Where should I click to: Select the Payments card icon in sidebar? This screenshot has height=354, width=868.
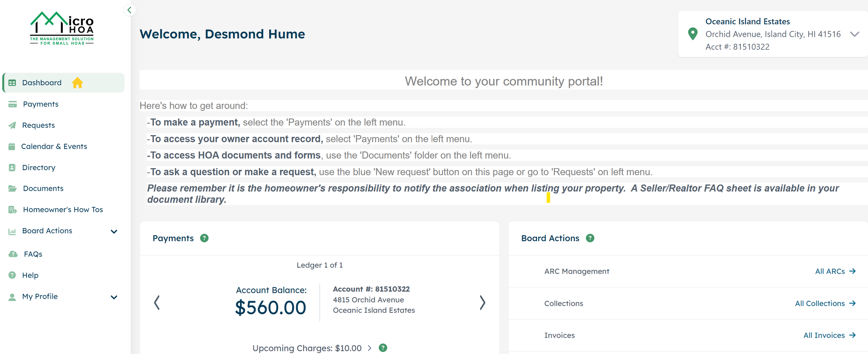[12, 104]
